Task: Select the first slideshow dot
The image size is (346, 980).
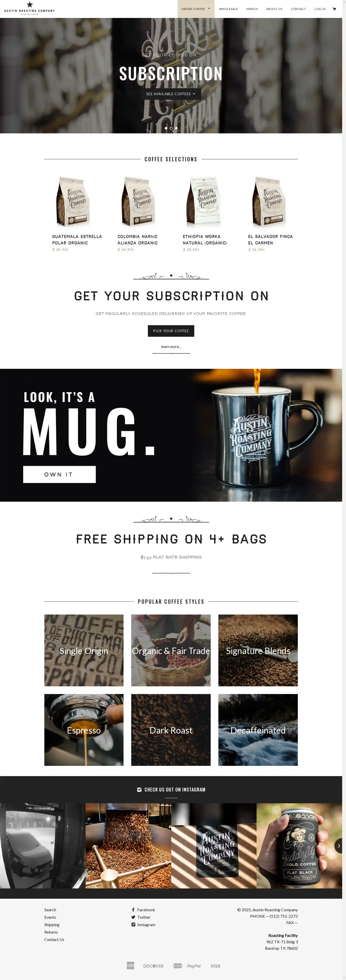Action: [x=166, y=128]
